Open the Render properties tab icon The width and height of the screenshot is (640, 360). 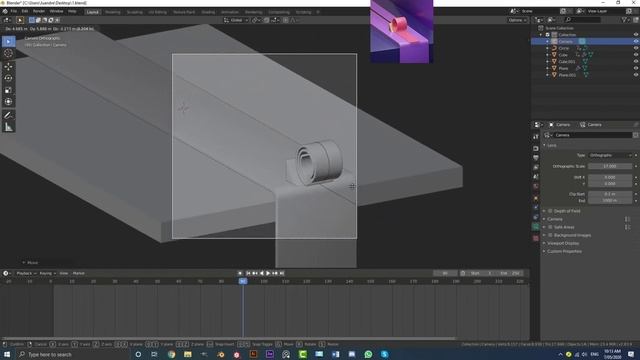(536, 148)
